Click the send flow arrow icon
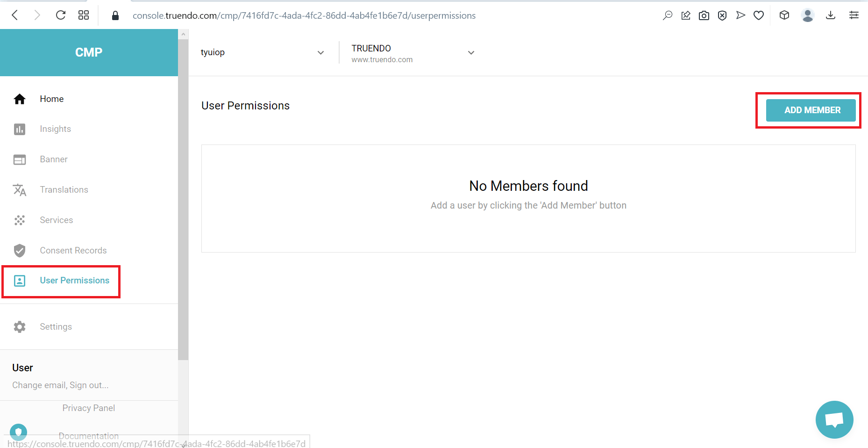This screenshot has width=868, height=448. (x=740, y=15)
